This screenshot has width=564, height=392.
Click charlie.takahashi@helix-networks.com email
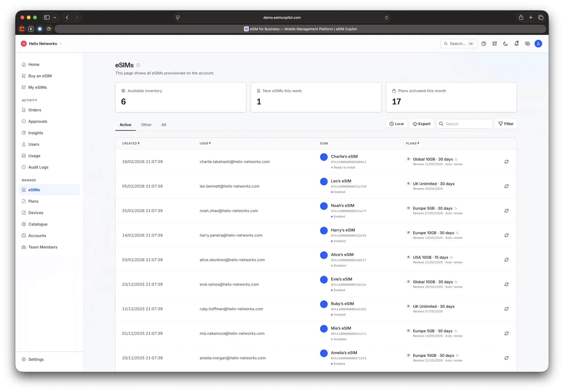tap(235, 162)
